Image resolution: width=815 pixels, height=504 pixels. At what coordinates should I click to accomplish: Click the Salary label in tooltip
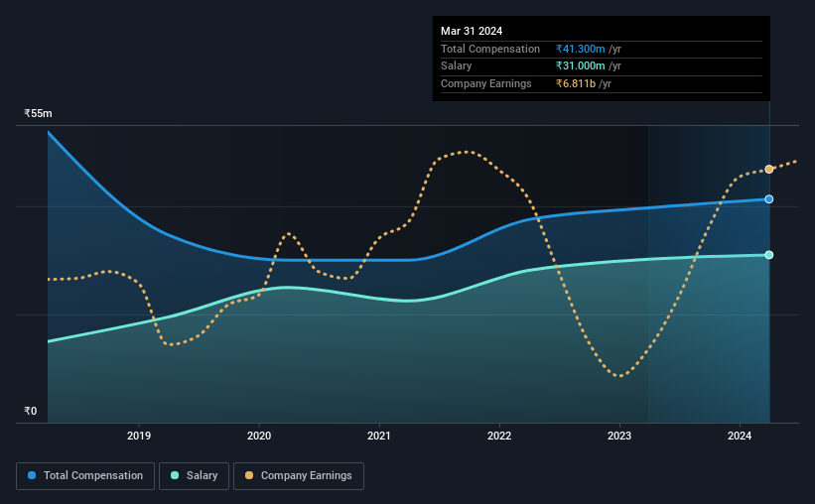click(457, 66)
